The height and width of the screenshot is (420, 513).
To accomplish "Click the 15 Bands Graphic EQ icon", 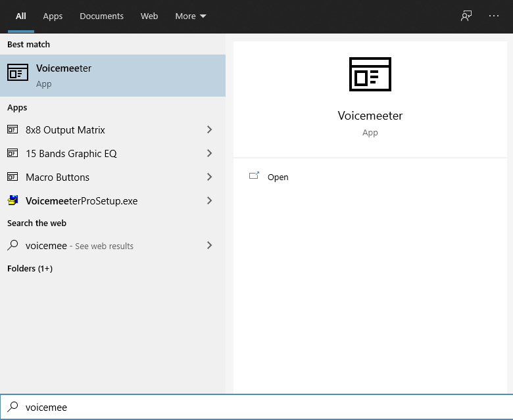I will [12, 154].
